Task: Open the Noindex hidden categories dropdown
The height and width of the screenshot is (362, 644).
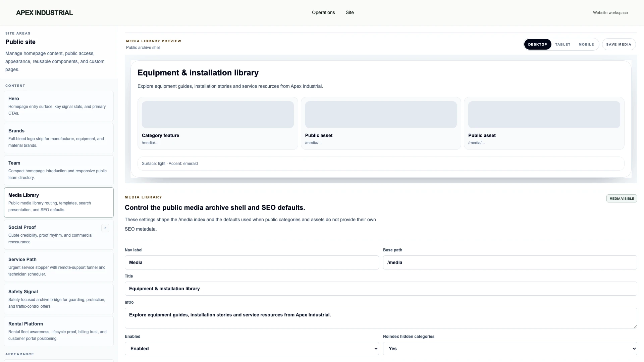Action: pyautogui.click(x=510, y=349)
